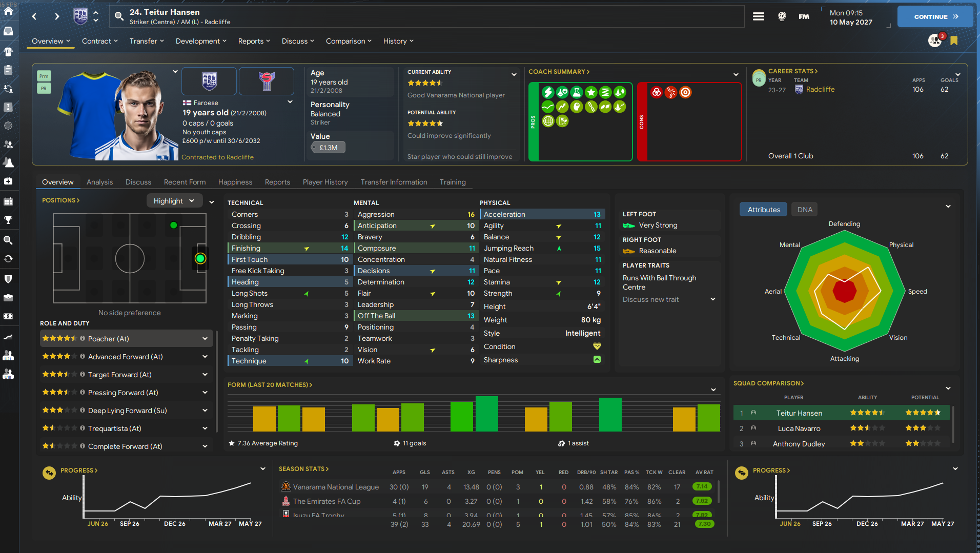The height and width of the screenshot is (553, 980).
Task: Open the Squad shirt icon in sidebar
Action: (x=8, y=51)
